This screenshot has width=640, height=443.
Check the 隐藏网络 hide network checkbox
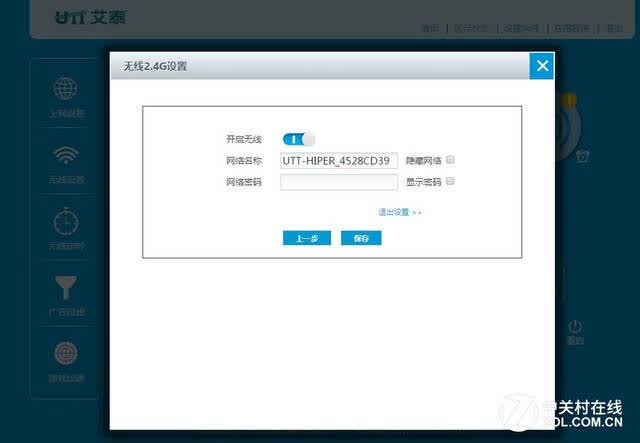(450, 160)
